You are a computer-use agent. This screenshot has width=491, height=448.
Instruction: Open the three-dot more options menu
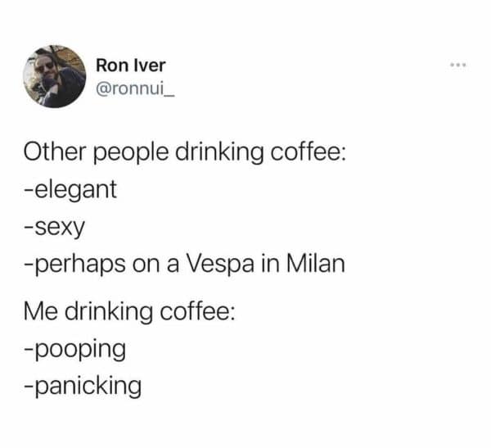click(x=458, y=66)
